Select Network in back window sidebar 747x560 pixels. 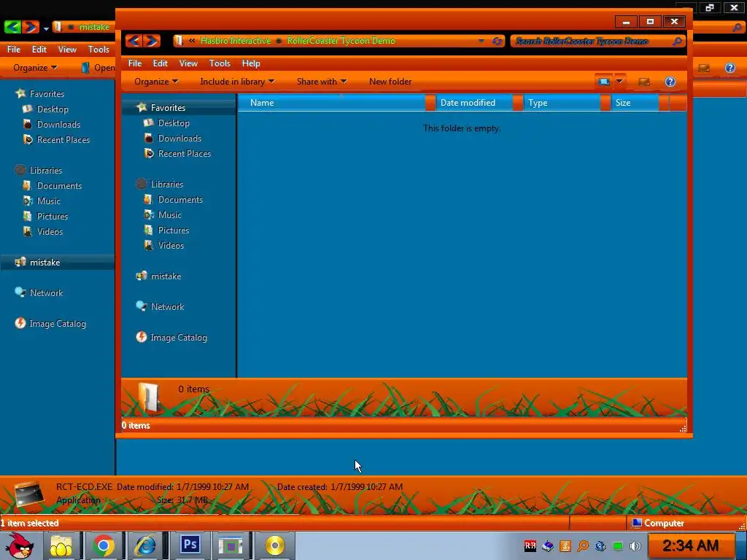click(46, 293)
